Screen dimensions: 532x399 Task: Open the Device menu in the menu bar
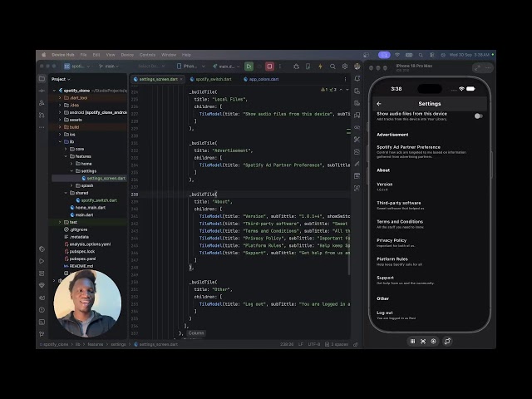[x=127, y=55]
